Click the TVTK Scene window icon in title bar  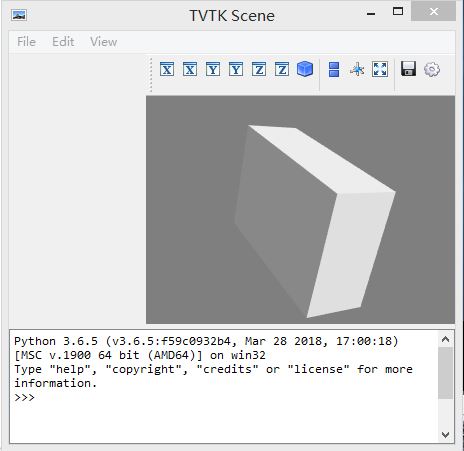pyautogui.click(x=19, y=15)
